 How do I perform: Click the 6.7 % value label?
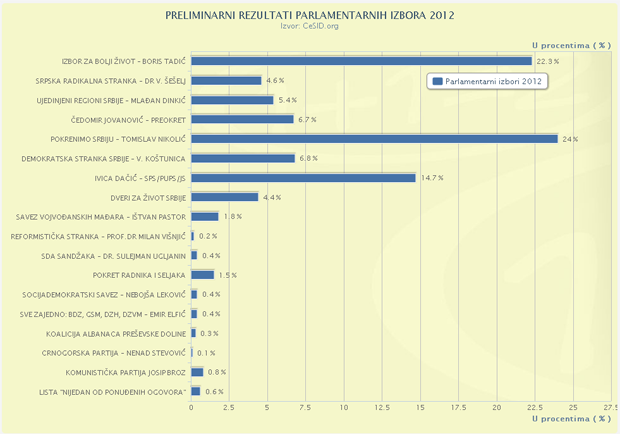(307, 119)
